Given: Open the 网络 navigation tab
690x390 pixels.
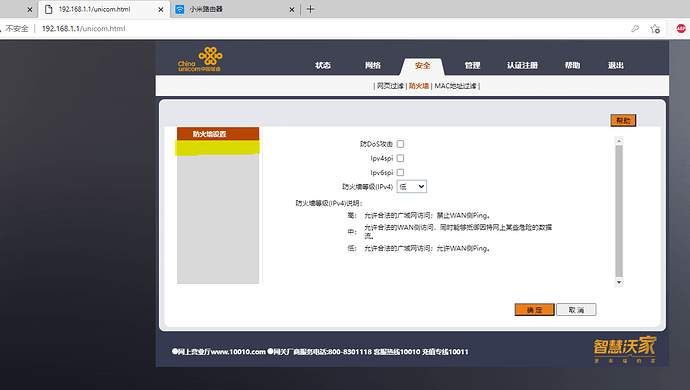Looking at the screenshot, I should click(x=373, y=66).
